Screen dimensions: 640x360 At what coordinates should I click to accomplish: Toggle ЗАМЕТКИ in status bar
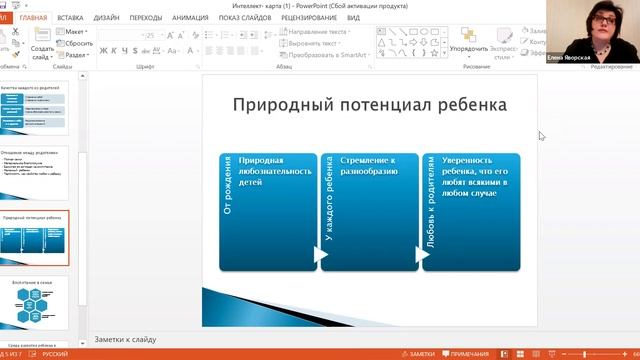pyautogui.click(x=418, y=354)
